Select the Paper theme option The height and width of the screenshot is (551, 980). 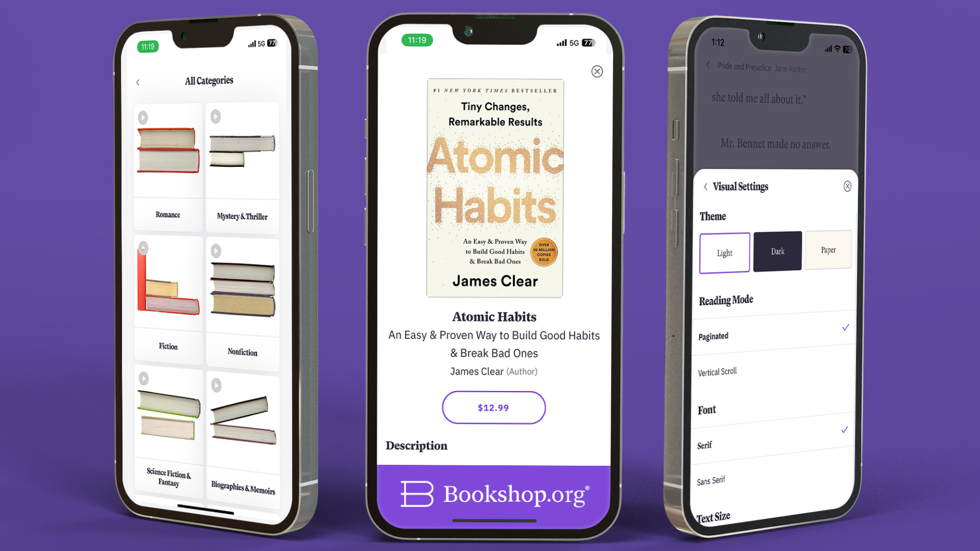tap(827, 251)
